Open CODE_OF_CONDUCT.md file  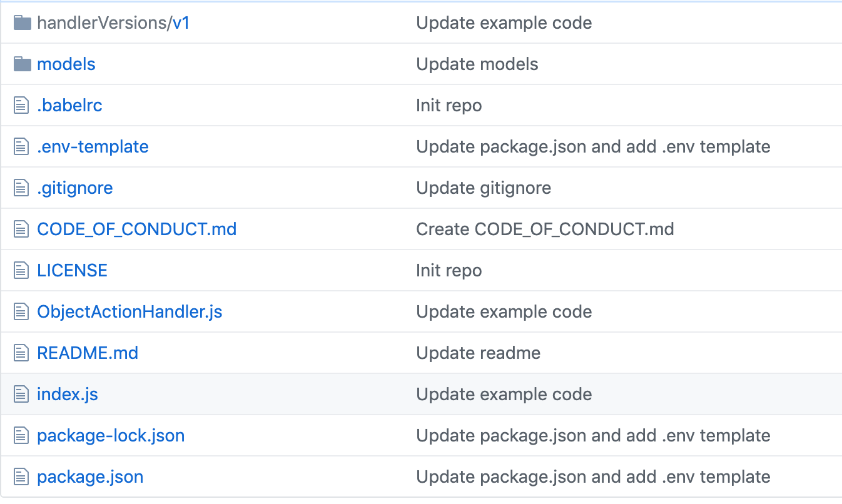pyautogui.click(x=136, y=229)
